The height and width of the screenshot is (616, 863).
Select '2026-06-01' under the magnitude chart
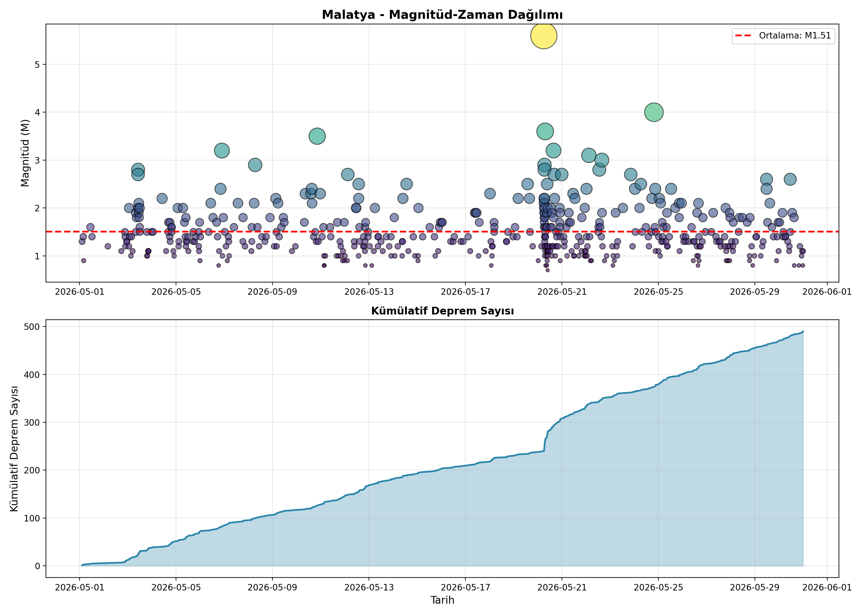coord(827,292)
